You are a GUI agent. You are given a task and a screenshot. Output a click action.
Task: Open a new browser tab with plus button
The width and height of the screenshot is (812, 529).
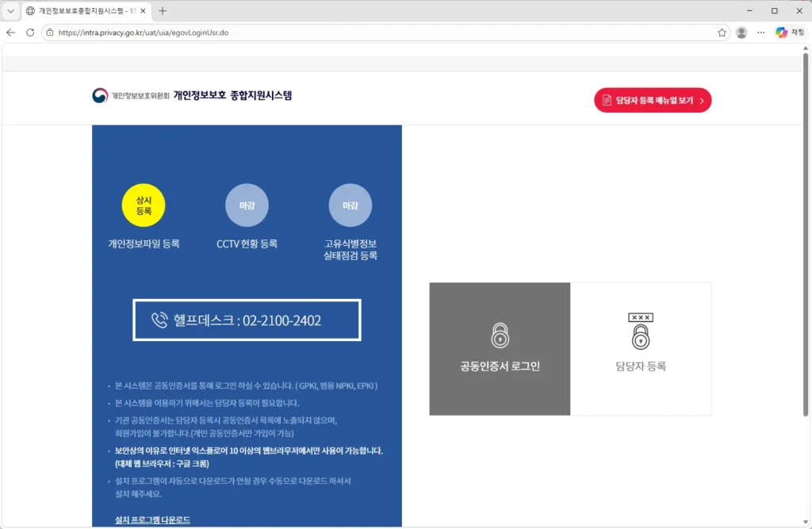[x=163, y=11]
